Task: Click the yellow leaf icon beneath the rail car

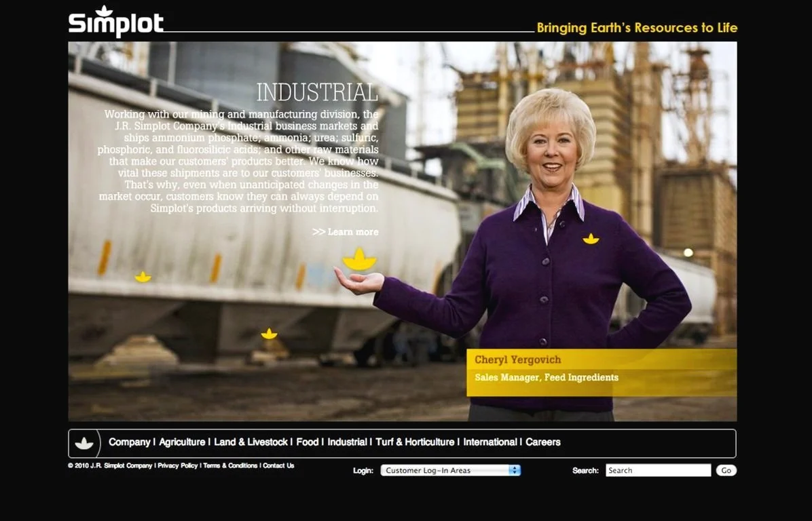Action: point(269,334)
